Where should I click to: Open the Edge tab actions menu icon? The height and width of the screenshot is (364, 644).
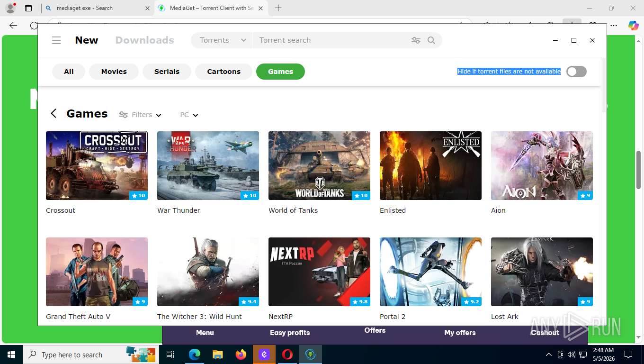28,8
